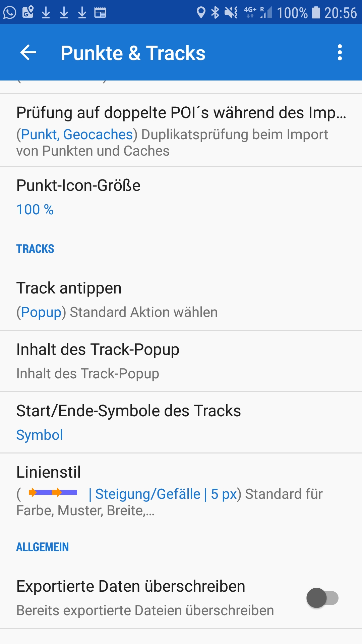Open Punkt-Icon-Größe size setting
Viewport: 362px width, 644px height.
tap(181, 197)
